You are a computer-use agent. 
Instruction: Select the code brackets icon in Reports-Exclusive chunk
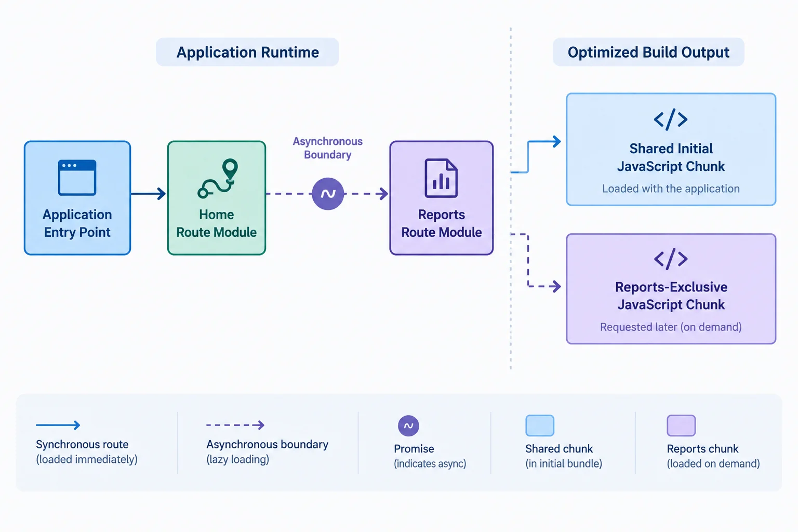click(x=671, y=259)
